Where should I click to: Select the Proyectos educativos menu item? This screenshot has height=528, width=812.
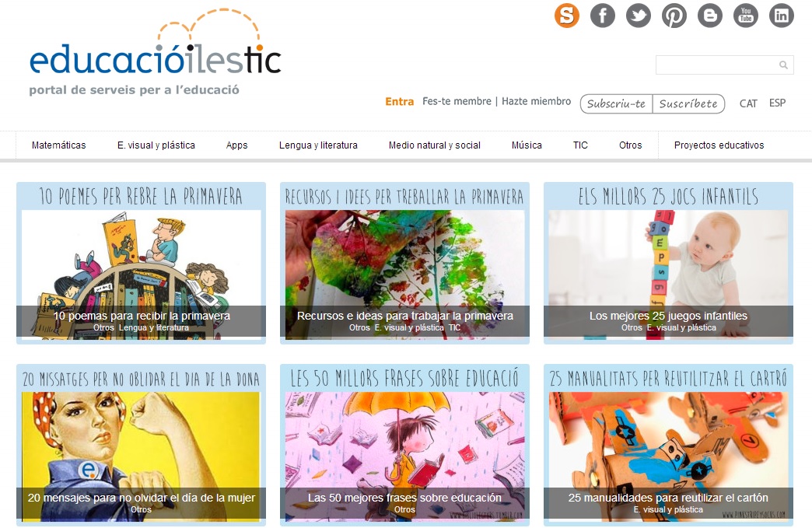(x=719, y=145)
